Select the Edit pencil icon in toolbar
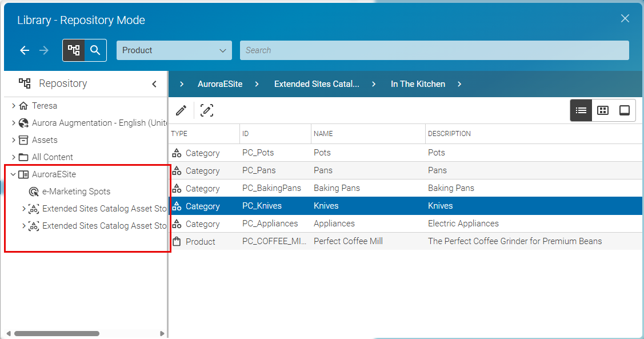 pyautogui.click(x=181, y=110)
